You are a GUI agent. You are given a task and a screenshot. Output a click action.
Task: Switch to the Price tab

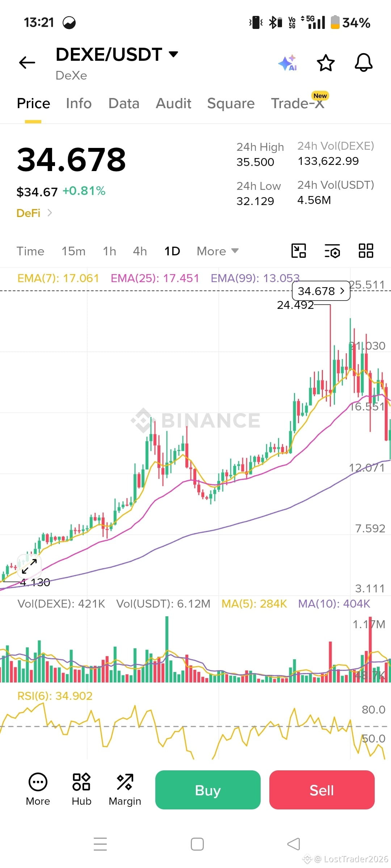(x=33, y=103)
